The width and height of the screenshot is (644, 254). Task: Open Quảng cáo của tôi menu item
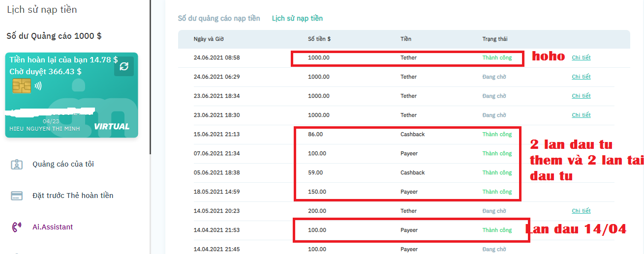click(63, 164)
